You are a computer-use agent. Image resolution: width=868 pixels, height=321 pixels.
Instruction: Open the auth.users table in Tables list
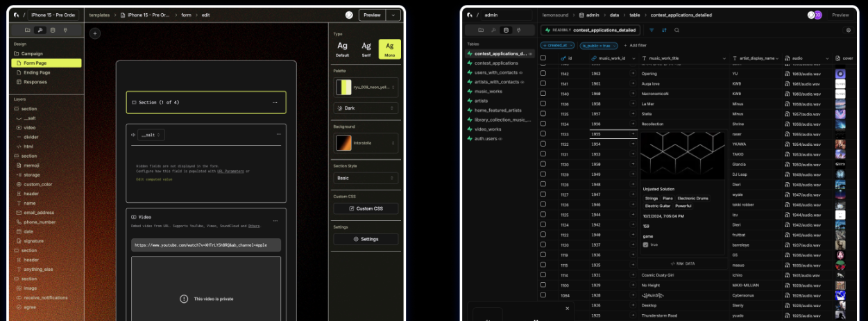pos(486,138)
